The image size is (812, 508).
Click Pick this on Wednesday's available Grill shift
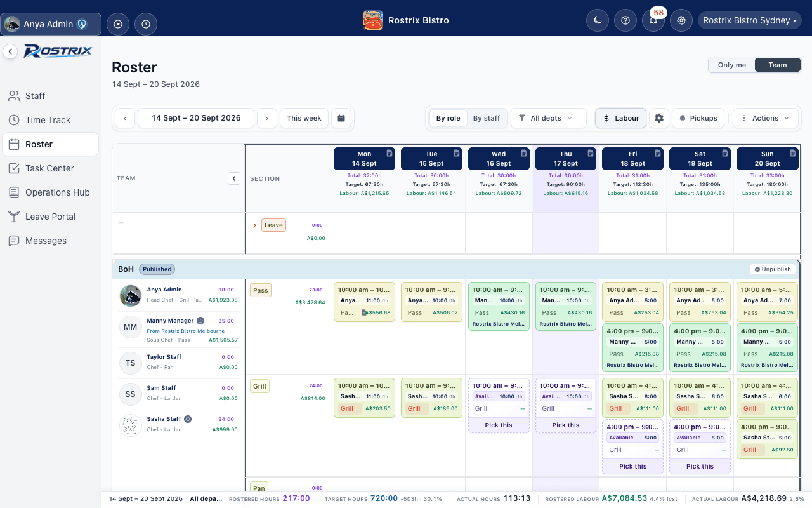coord(499,425)
